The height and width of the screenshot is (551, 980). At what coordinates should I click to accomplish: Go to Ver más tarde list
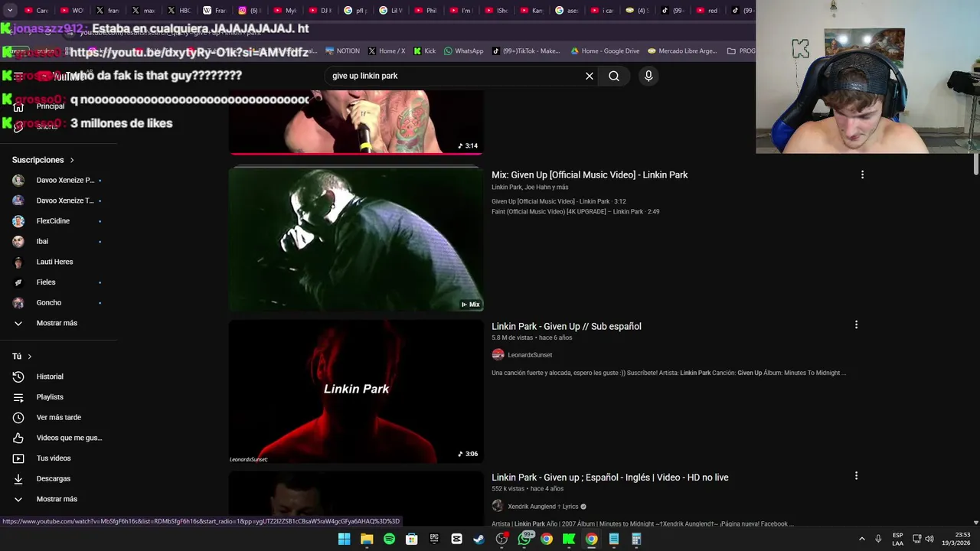tap(58, 417)
